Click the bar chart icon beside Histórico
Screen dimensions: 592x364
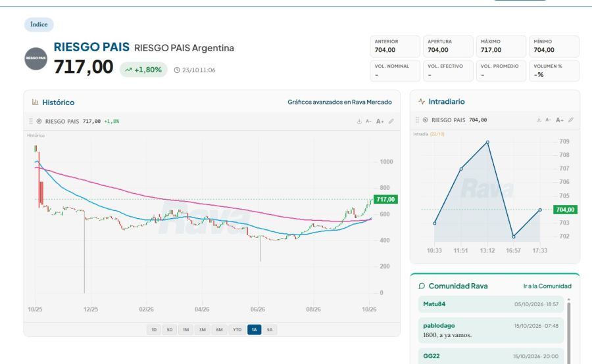pyautogui.click(x=35, y=102)
